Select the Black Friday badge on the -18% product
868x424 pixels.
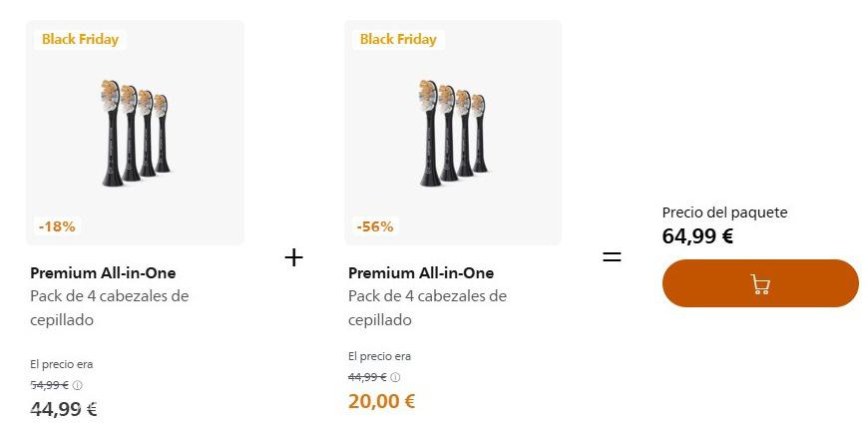[x=80, y=39]
